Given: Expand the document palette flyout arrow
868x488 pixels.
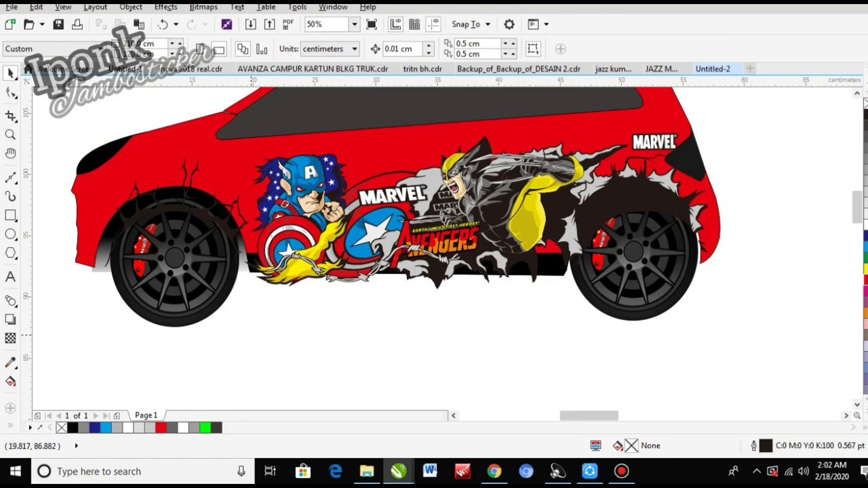Looking at the screenshot, I should click(x=30, y=428).
